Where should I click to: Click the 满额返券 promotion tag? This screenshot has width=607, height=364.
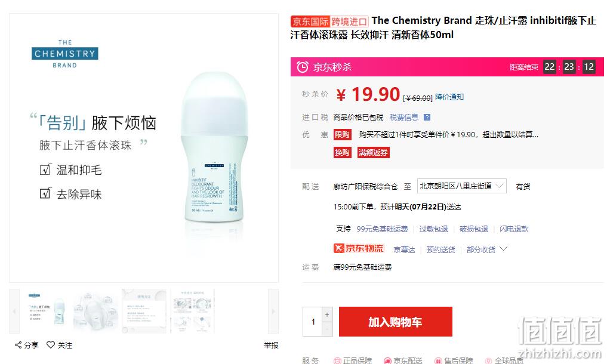(373, 153)
